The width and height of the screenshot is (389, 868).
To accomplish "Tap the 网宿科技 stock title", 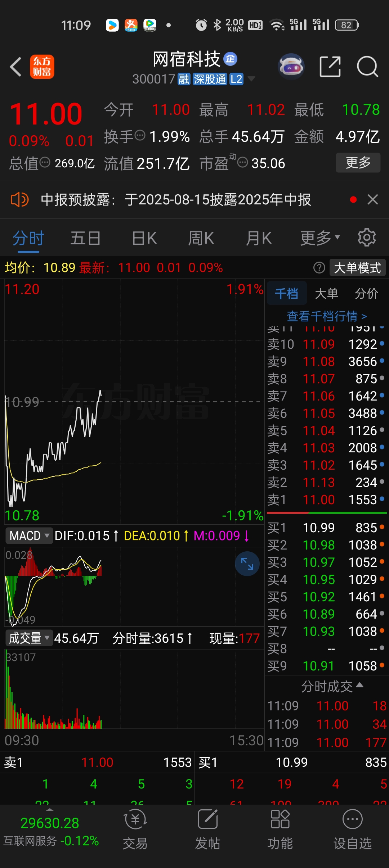I will [186, 59].
